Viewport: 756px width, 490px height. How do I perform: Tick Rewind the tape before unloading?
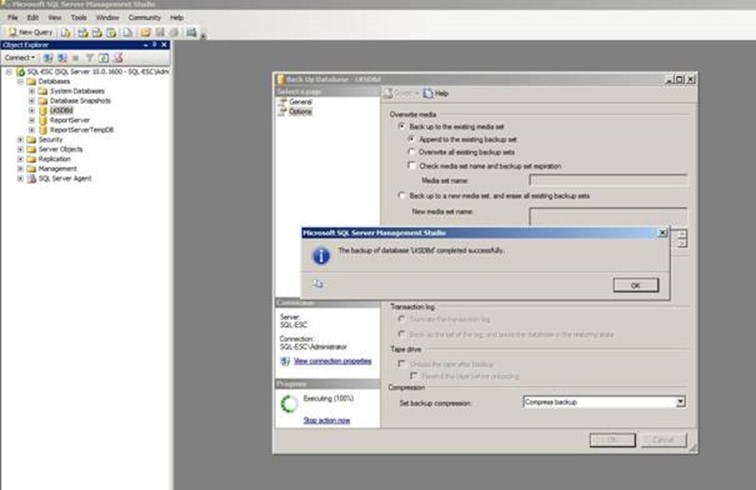413,375
